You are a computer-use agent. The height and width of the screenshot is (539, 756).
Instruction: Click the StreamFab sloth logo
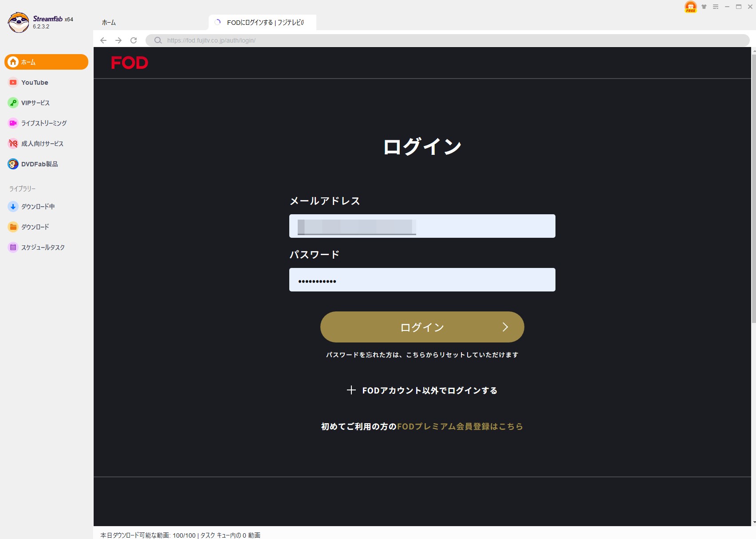point(18,22)
